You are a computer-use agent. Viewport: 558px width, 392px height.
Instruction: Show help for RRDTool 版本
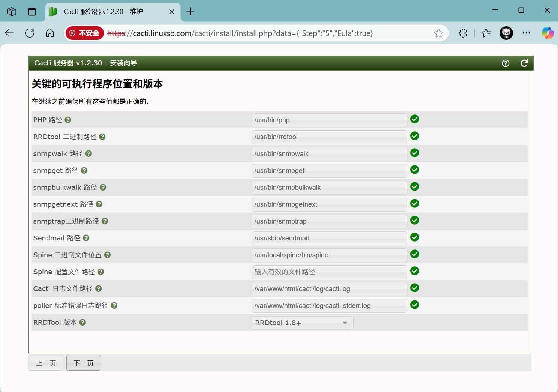(82, 322)
